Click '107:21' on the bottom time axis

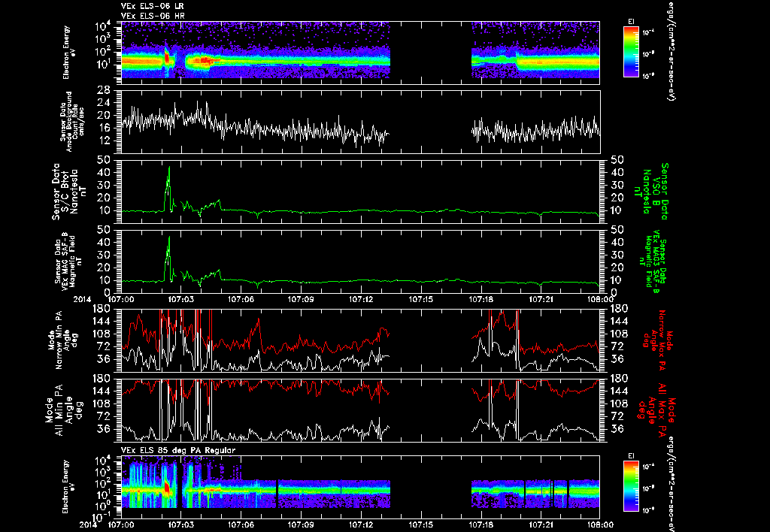pyautogui.click(x=541, y=524)
